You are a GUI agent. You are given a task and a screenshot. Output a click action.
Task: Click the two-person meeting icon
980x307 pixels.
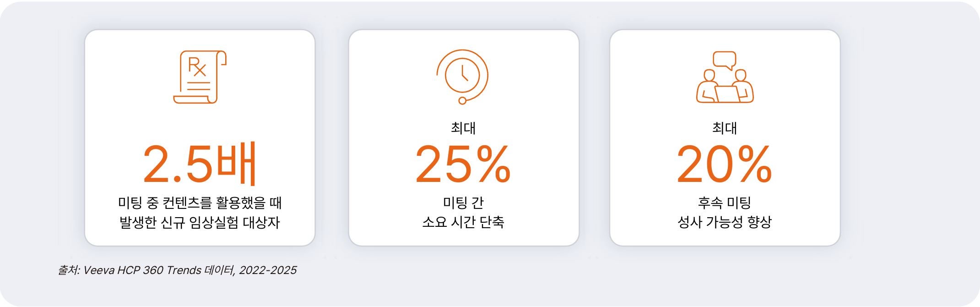click(x=725, y=87)
